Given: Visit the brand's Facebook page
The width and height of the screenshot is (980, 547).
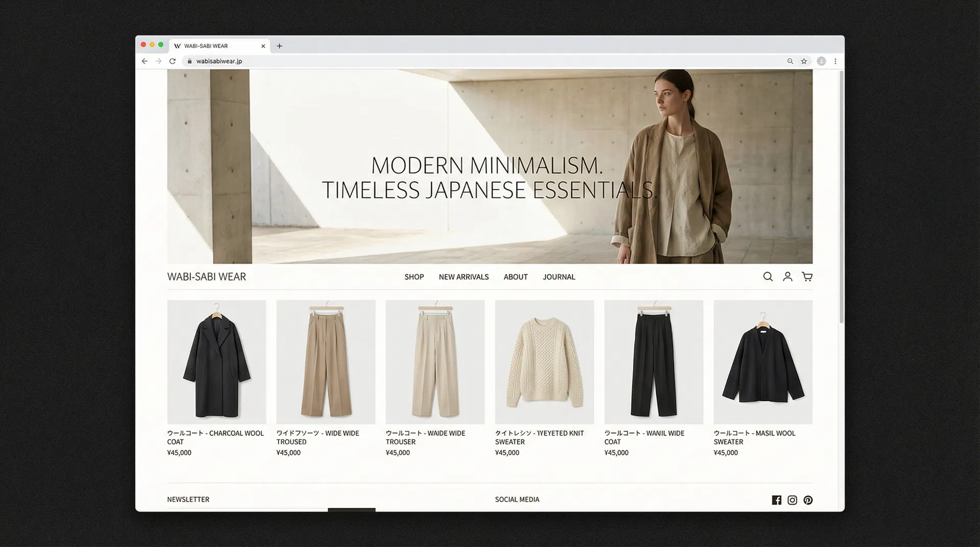Looking at the screenshot, I should coord(776,500).
